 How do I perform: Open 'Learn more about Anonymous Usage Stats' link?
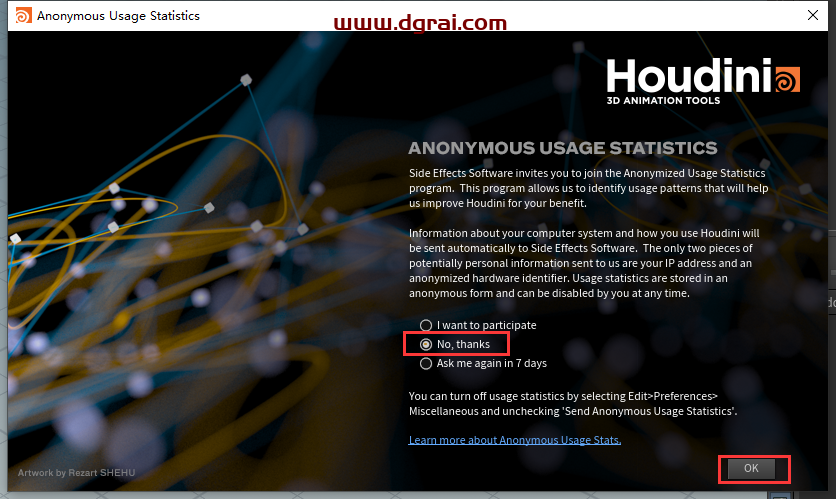[515, 440]
